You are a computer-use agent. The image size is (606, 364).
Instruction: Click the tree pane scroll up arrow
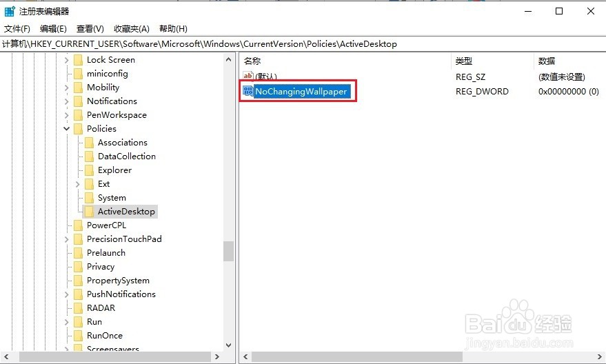pyautogui.click(x=228, y=59)
